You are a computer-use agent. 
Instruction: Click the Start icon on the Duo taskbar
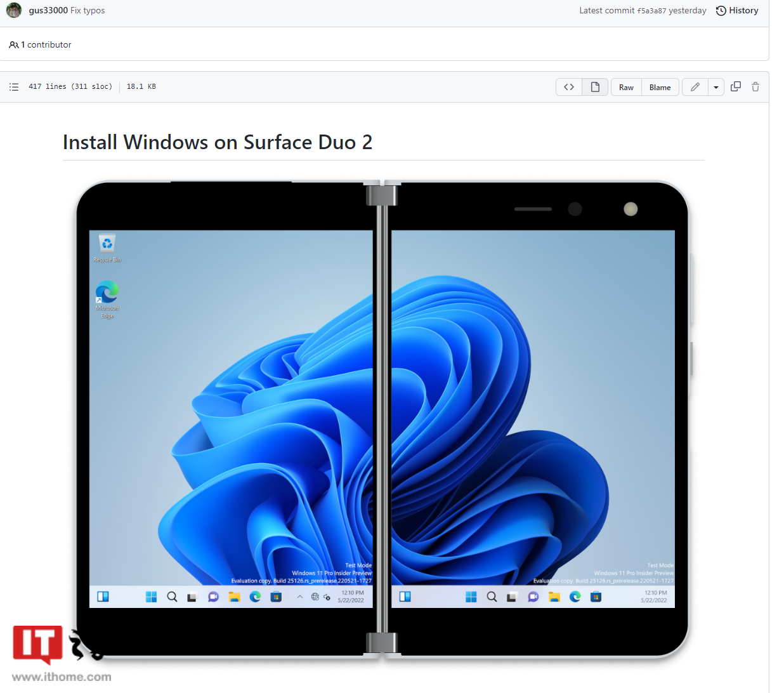[x=151, y=597]
